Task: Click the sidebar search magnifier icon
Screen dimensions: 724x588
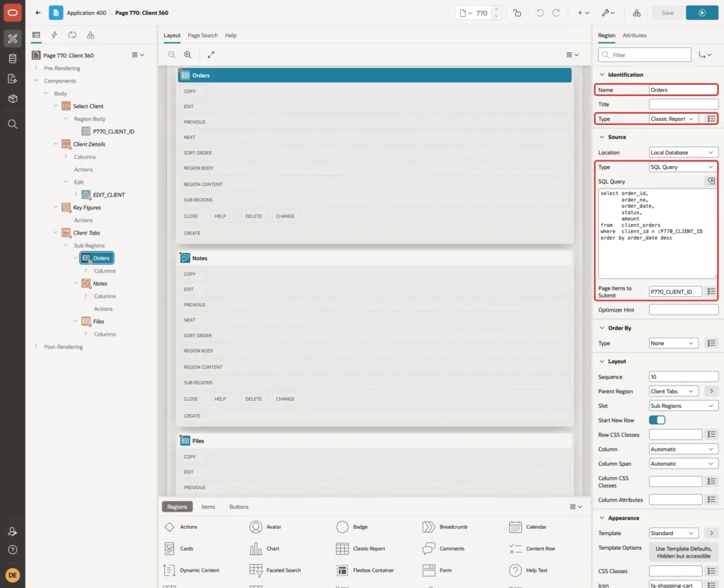Action: pos(13,124)
